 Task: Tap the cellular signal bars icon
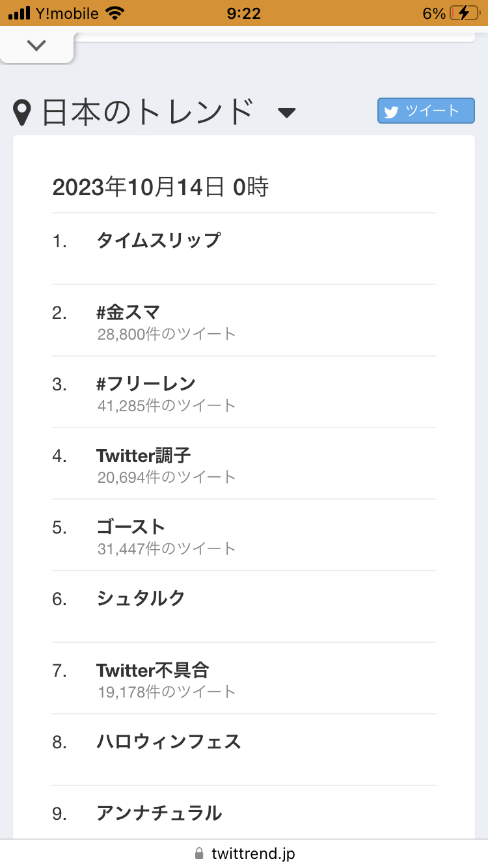tap(20, 13)
